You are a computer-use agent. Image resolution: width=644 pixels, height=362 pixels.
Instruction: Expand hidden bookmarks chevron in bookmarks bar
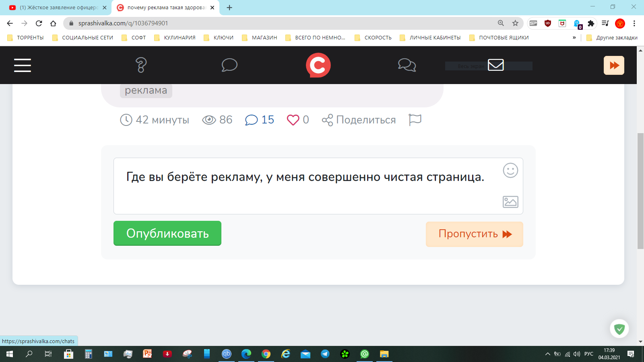574,37
